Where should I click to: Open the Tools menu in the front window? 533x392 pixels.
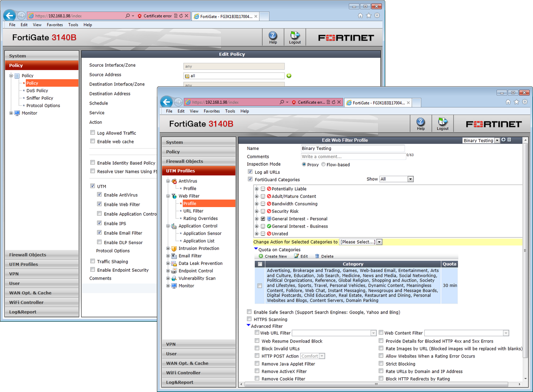point(230,111)
